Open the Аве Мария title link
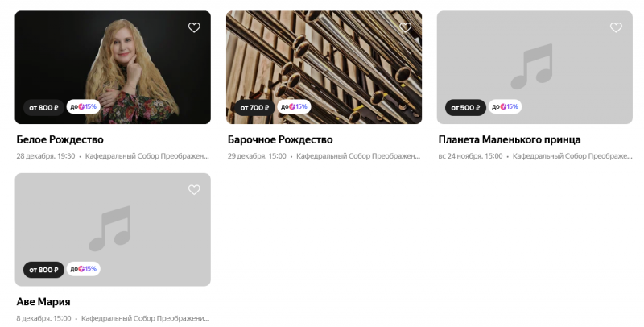 coord(43,302)
